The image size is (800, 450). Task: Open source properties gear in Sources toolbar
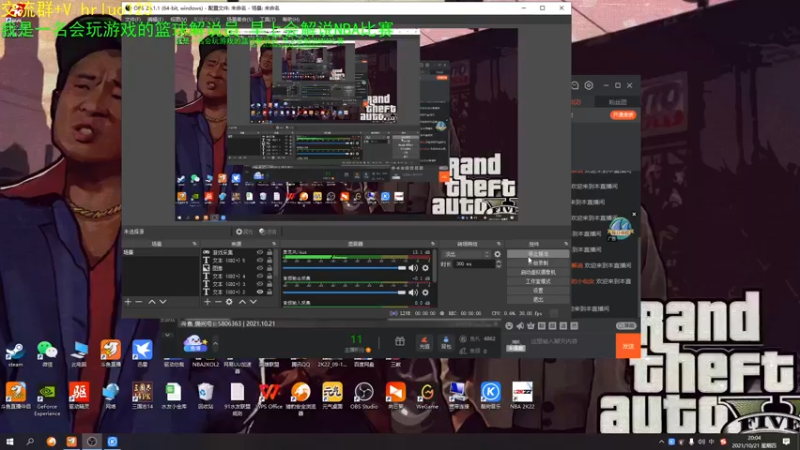229,302
